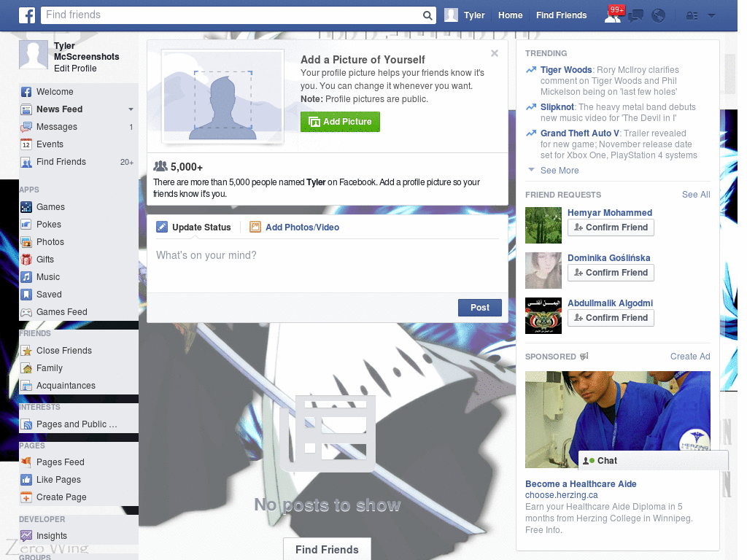Viewport: 747px width, 560px height.
Task: Click the Games Feed controller icon
Action: click(27, 312)
